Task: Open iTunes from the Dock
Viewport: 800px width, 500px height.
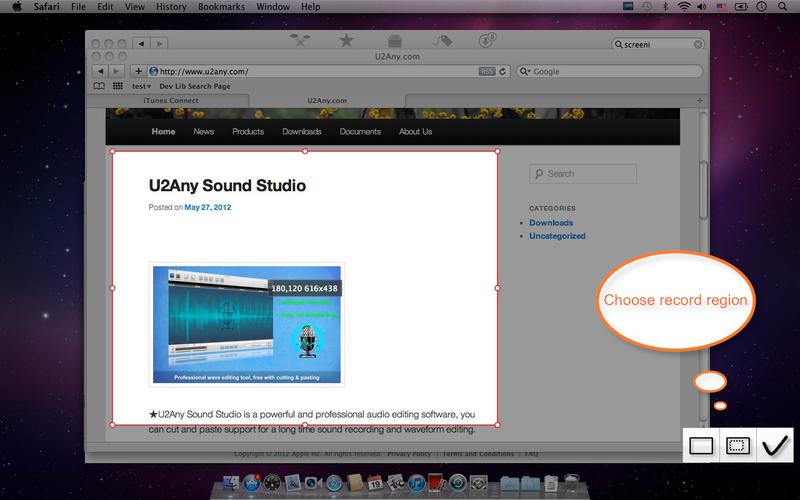Action: (416, 483)
